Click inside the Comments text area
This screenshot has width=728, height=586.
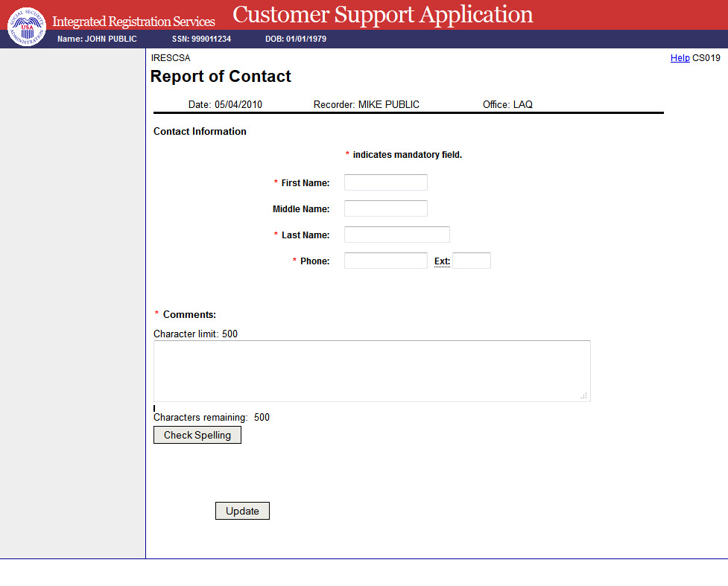click(371, 371)
